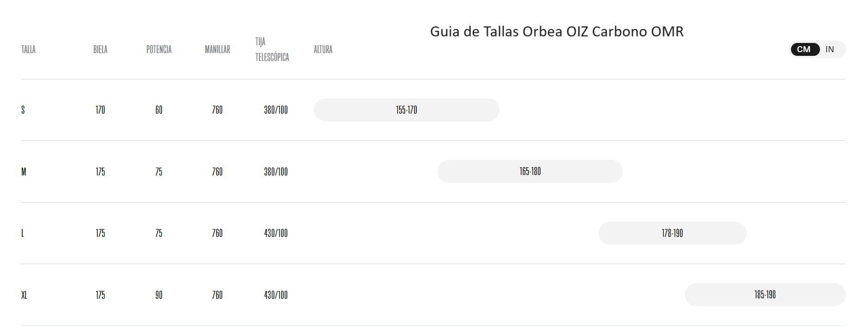Click the BIELA column header
Screen dimensions: 868x326
[x=100, y=49]
